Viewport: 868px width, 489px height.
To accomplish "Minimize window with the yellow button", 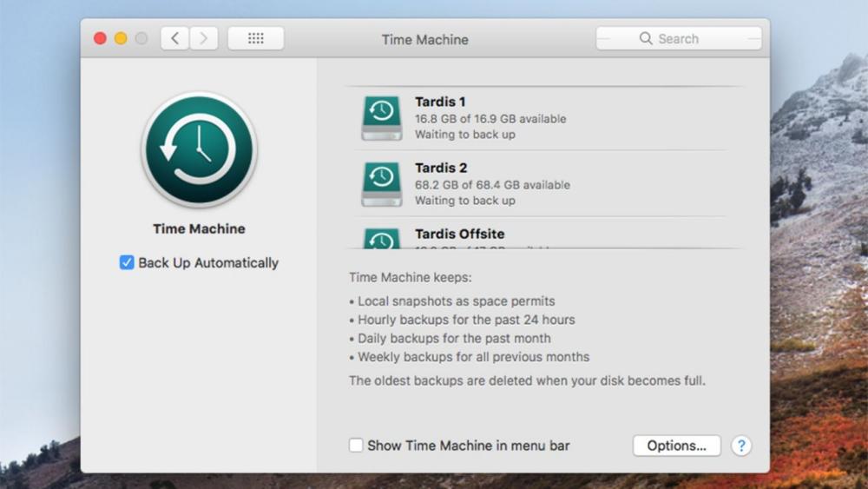I will click(121, 38).
